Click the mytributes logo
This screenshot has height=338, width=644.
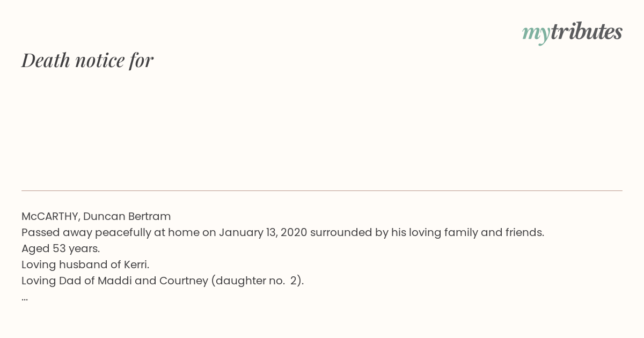point(572,33)
